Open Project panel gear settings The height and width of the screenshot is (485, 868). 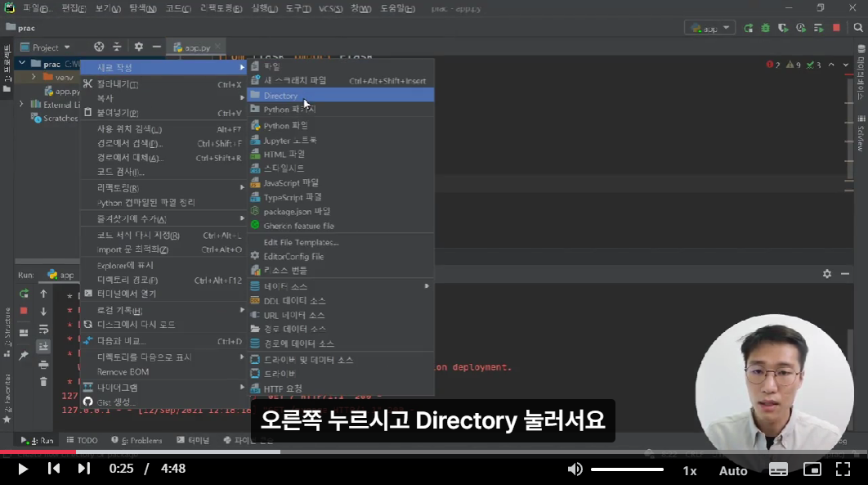point(138,47)
